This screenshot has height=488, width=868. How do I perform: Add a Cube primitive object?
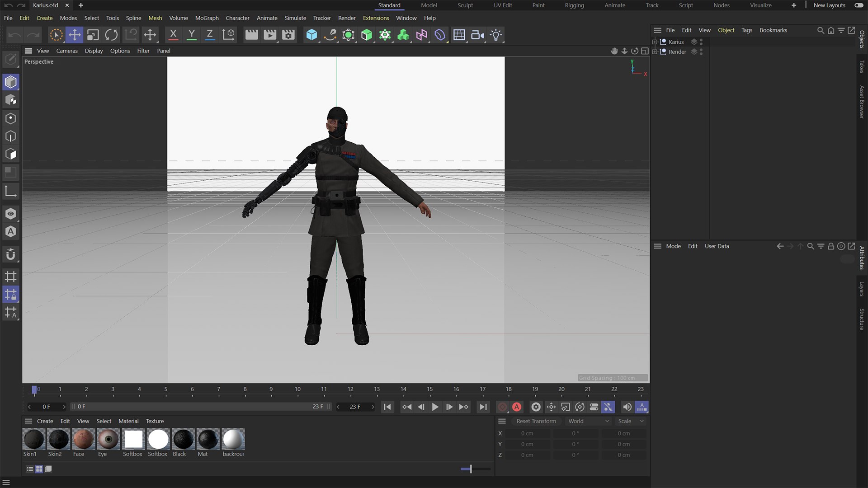[311, 35]
